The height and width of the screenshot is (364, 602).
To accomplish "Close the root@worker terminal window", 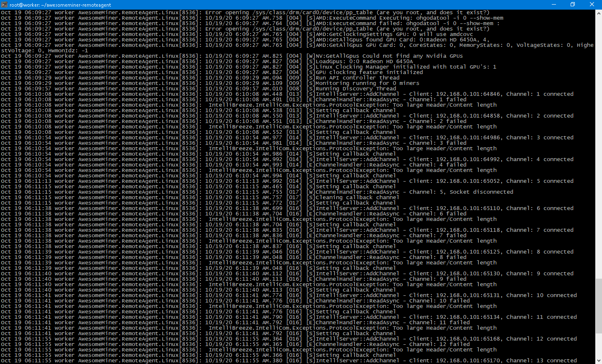I will pos(592,5).
